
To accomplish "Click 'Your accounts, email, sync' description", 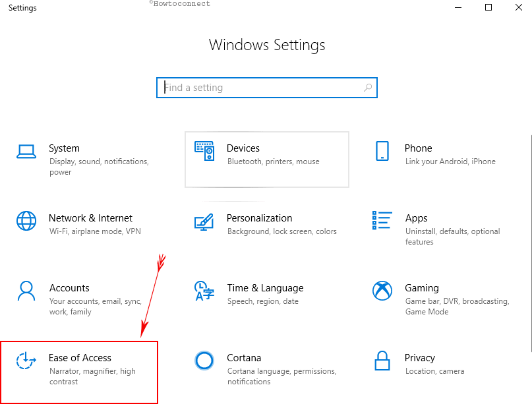I will click(96, 307).
